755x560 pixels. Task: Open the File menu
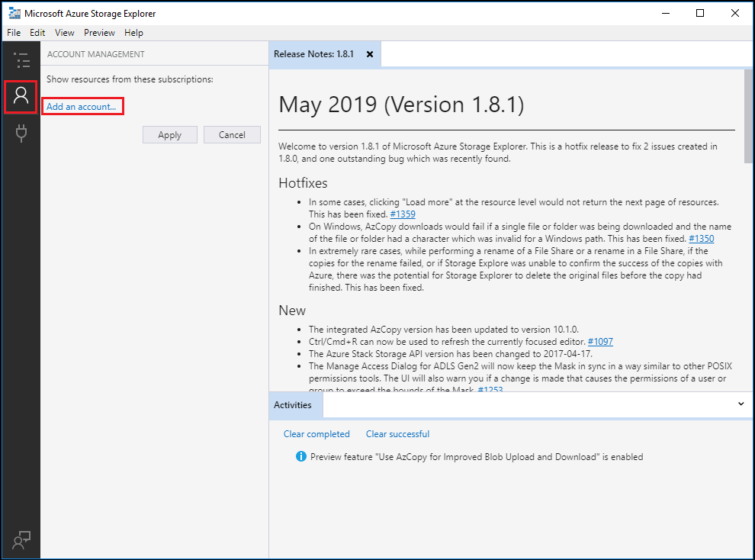click(x=14, y=33)
